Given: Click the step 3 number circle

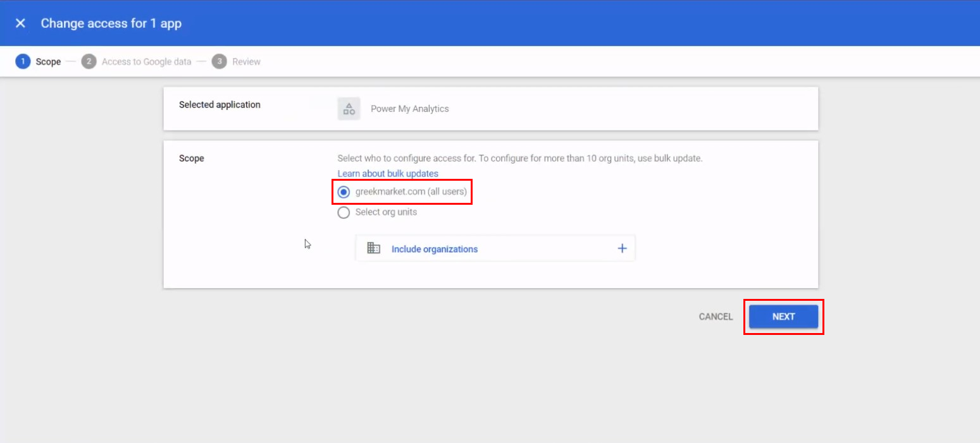Looking at the screenshot, I should click(x=220, y=61).
